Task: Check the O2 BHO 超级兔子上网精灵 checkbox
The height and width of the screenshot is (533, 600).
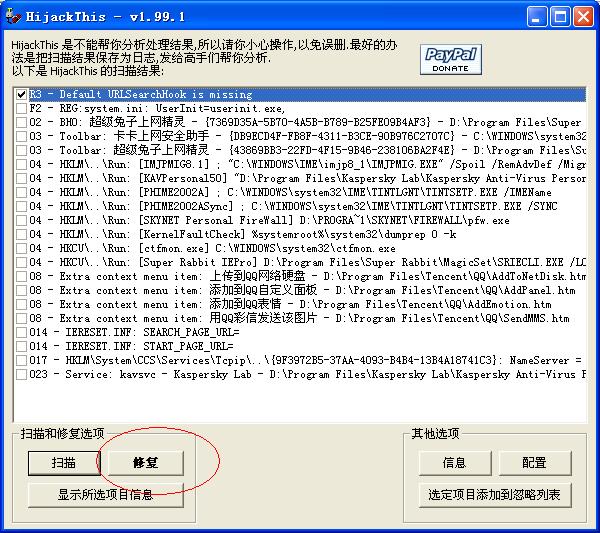Action: [x=21, y=122]
